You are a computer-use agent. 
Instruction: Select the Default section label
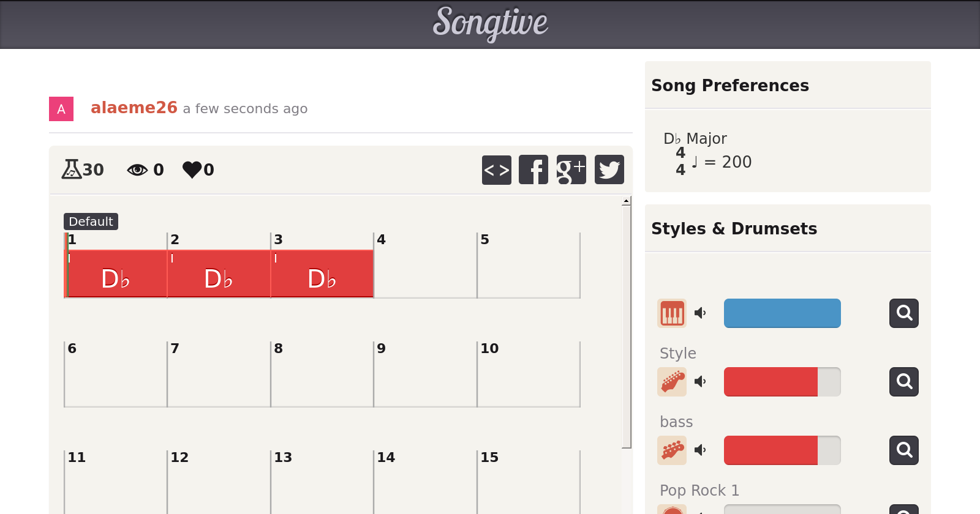91,222
